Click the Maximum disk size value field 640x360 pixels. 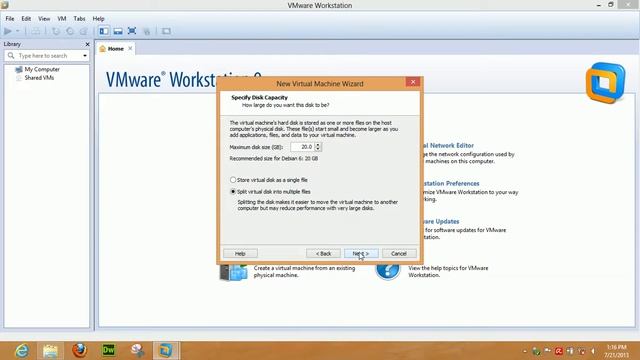click(302, 147)
